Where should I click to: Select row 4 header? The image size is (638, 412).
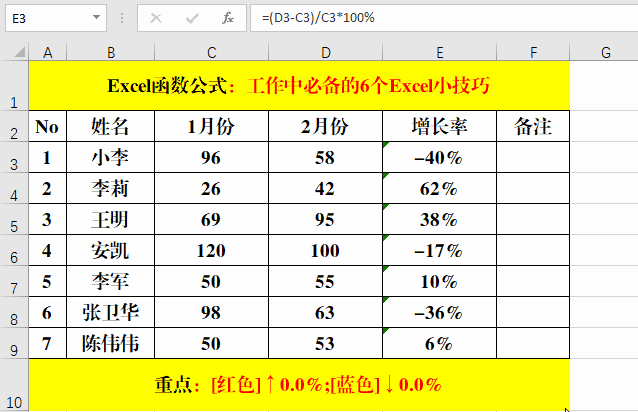pyautogui.click(x=14, y=188)
